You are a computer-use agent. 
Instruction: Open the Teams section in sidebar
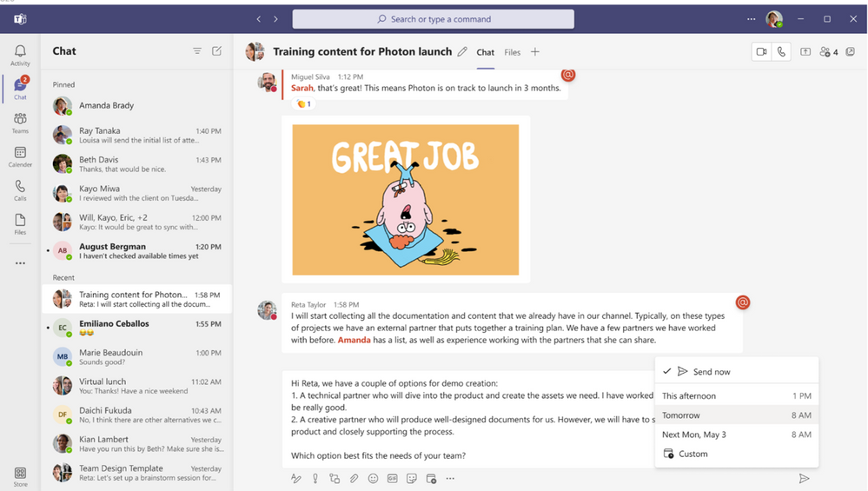point(20,123)
